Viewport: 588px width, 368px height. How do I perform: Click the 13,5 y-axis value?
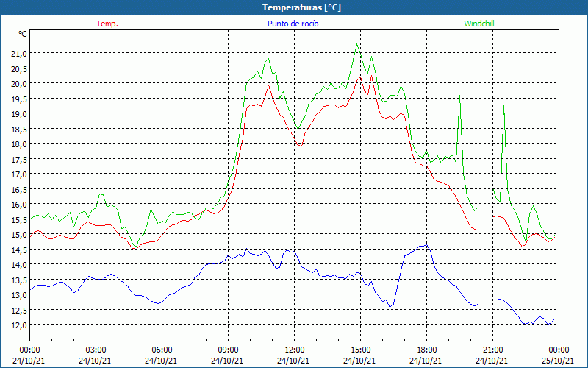(19, 280)
